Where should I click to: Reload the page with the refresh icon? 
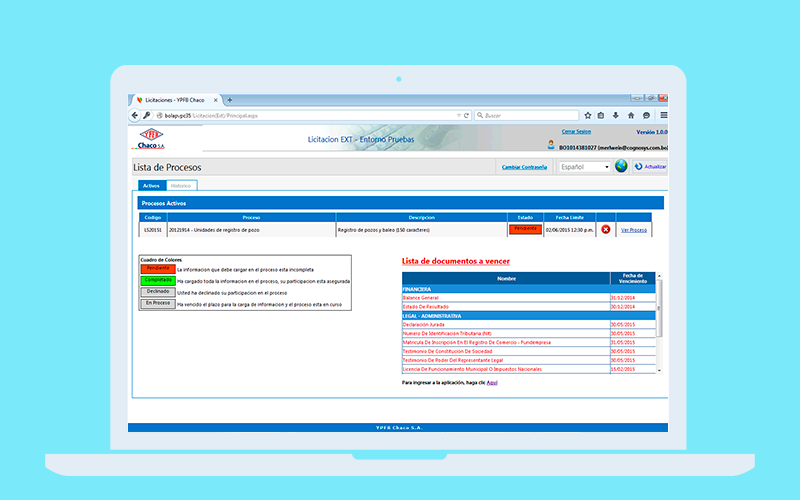[466, 115]
